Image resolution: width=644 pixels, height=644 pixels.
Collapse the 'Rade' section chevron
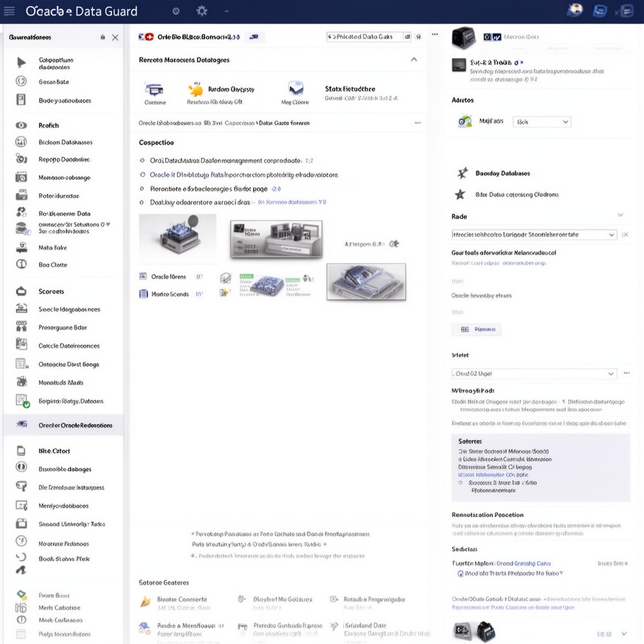[x=620, y=215]
